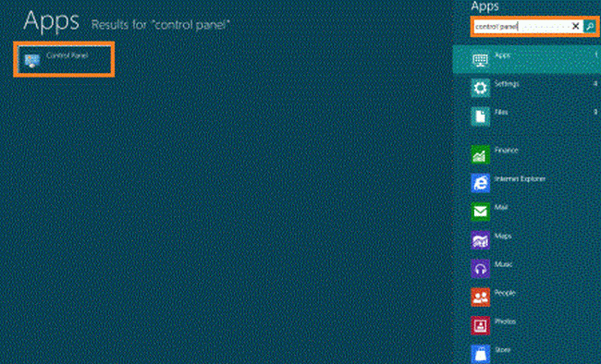The height and width of the screenshot is (364, 601).
Task: Open the Store shopping bag icon
Action: click(x=480, y=354)
